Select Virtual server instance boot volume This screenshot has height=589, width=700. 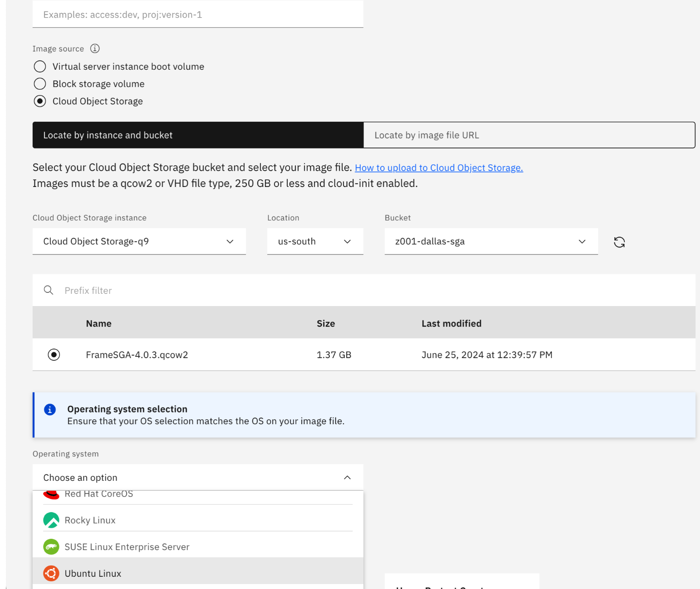(x=40, y=67)
